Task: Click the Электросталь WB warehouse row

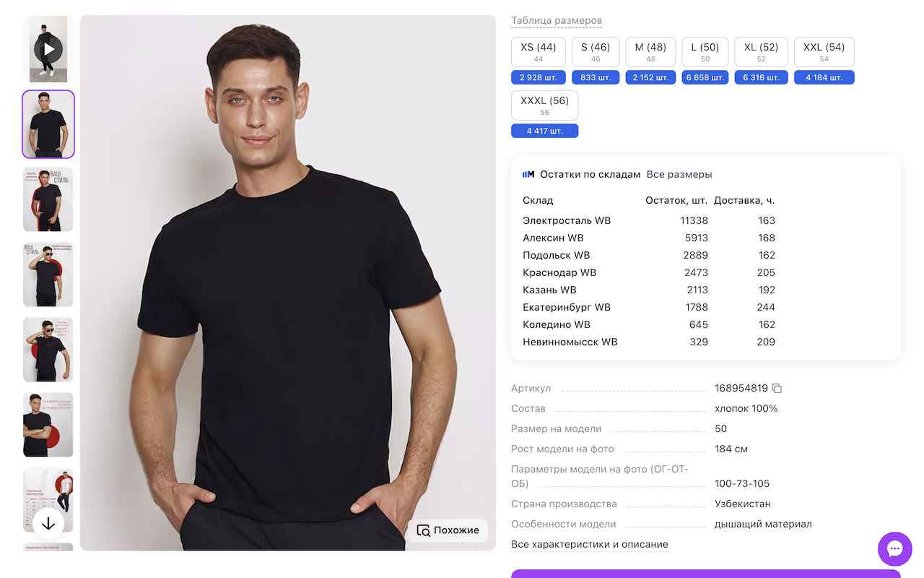Action: pyautogui.click(x=567, y=220)
